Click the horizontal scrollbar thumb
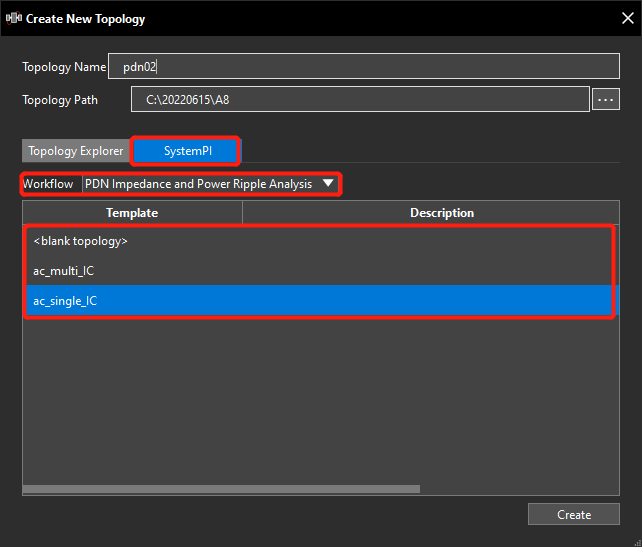This screenshot has height=547, width=642. point(222,489)
